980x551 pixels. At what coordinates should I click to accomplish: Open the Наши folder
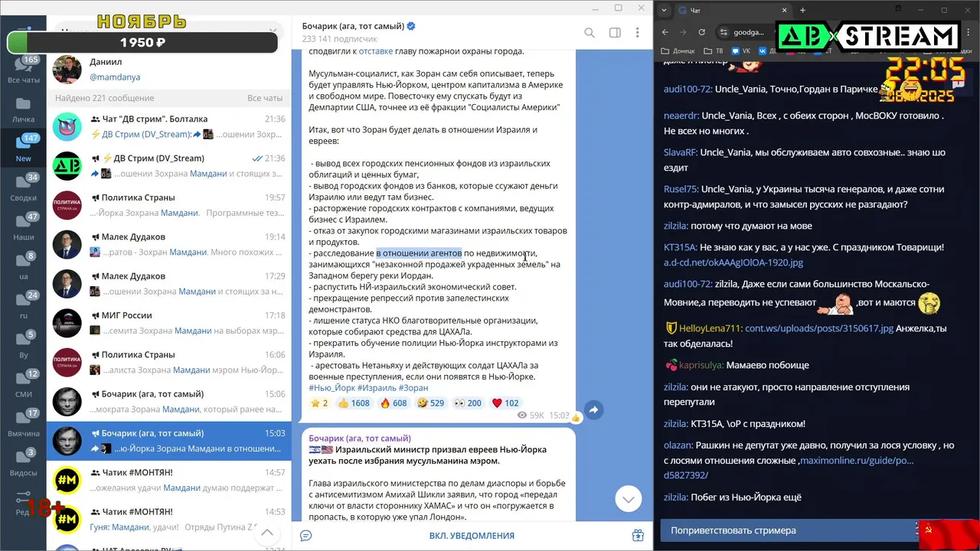23,227
